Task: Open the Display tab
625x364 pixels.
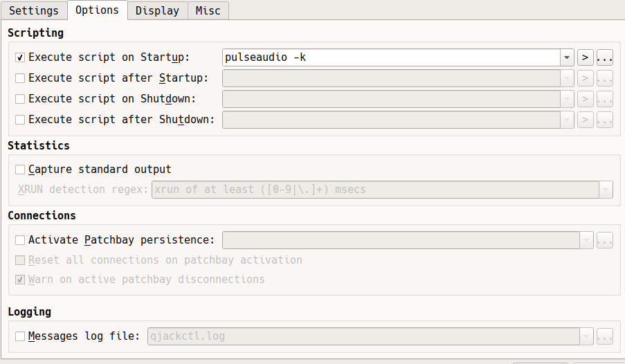Action: click(x=157, y=10)
